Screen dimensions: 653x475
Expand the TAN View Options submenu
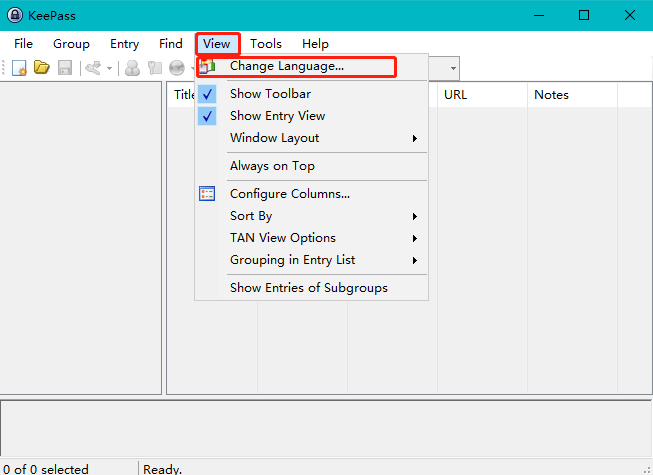point(312,238)
